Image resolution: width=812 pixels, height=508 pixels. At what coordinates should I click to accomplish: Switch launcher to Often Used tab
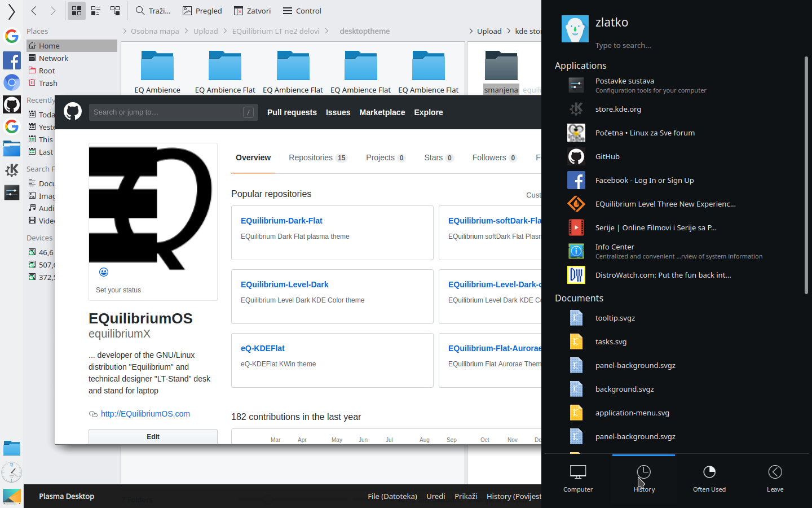[x=709, y=479]
